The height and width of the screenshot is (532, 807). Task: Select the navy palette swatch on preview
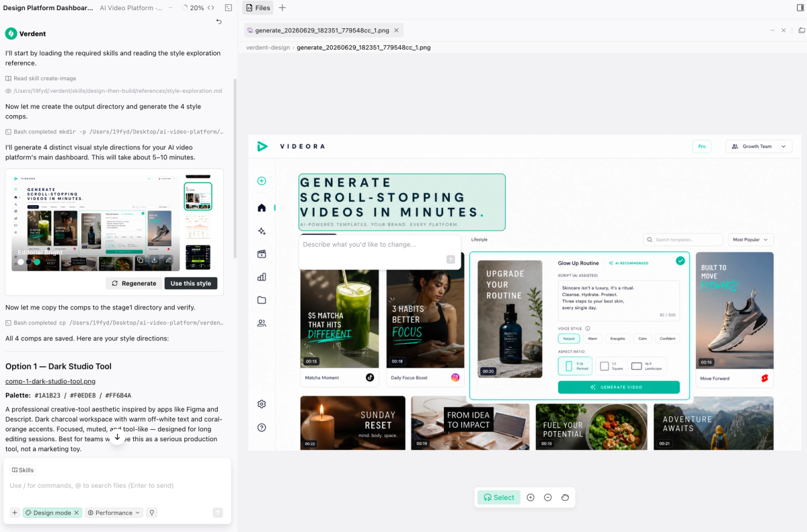point(28,262)
